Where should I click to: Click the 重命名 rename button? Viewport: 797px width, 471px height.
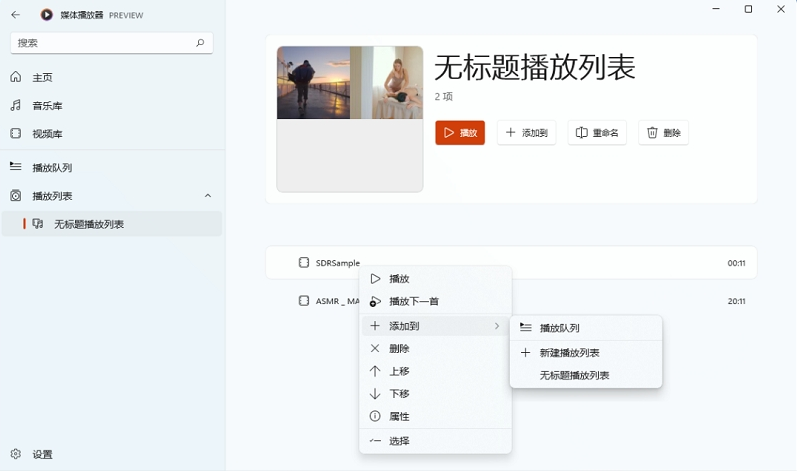pos(597,133)
